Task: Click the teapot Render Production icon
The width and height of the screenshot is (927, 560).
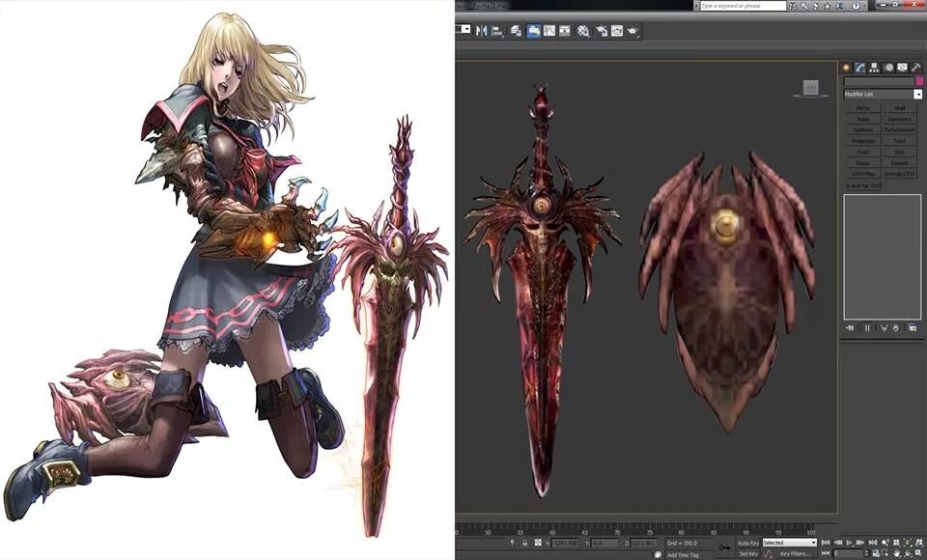Action: point(632,31)
